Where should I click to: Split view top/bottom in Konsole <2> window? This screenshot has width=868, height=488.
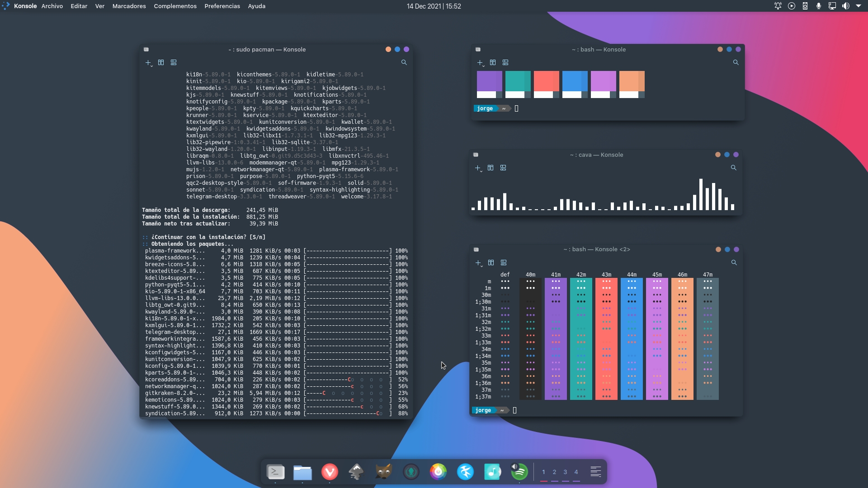pos(504,263)
